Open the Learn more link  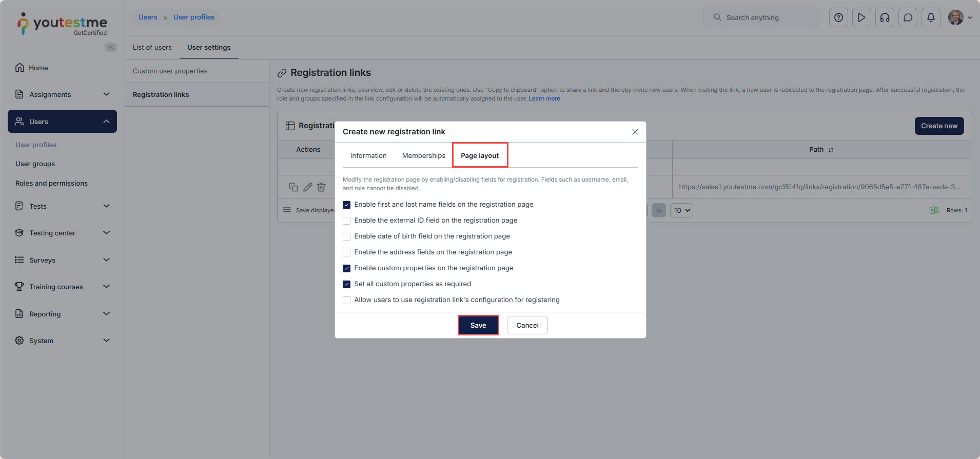point(544,98)
